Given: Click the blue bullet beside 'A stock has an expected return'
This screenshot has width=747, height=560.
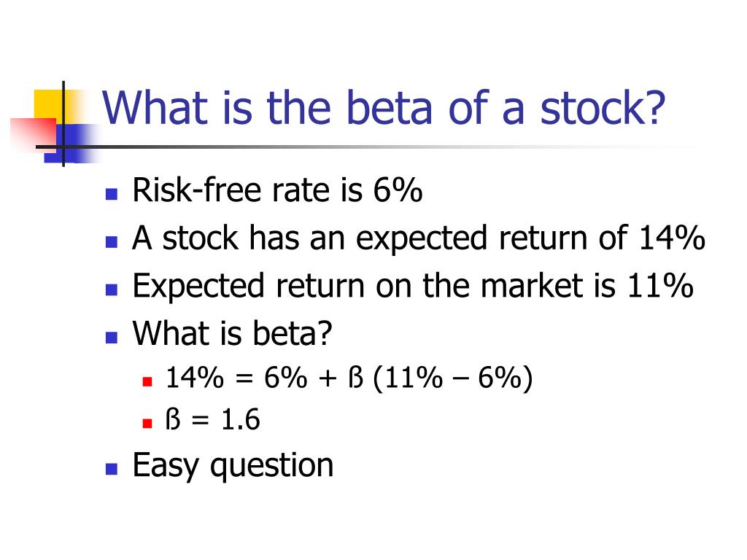Looking at the screenshot, I should [112, 242].
